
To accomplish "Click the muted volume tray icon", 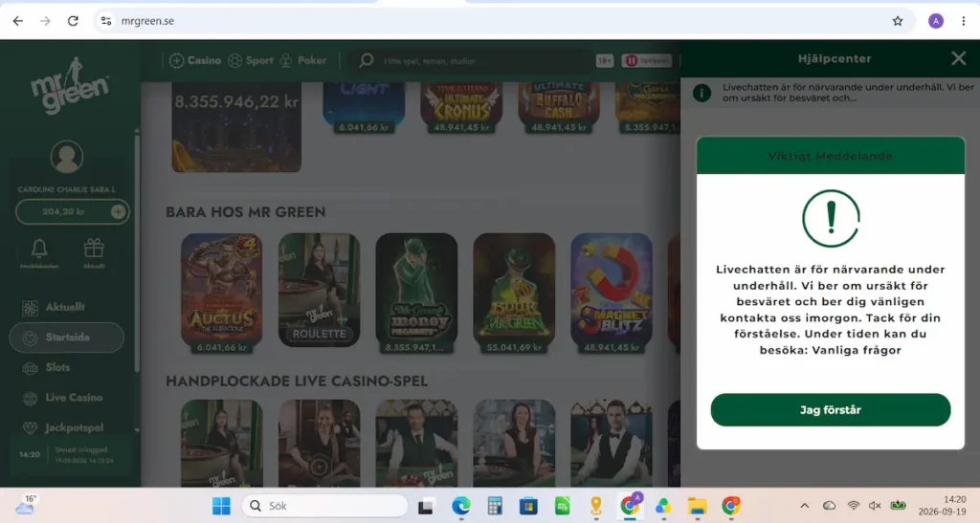I will (875, 506).
